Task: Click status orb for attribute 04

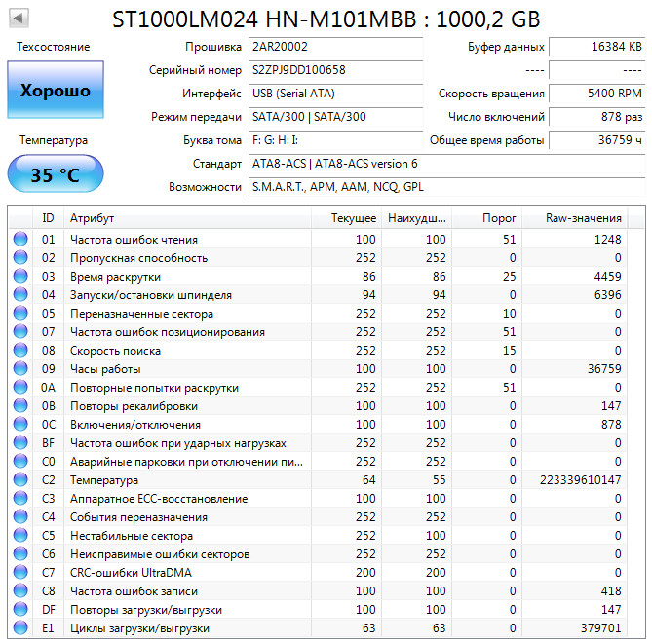Action: (x=20, y=295)
